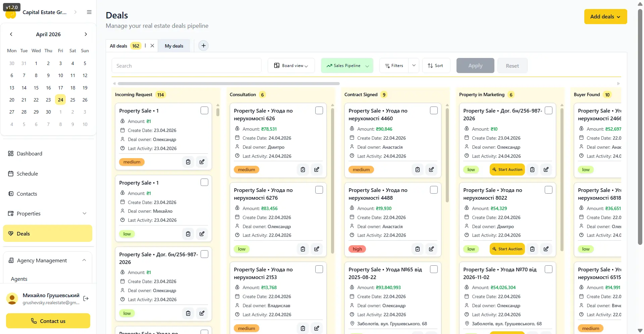644x334 pixels.
Task: Go to next month in calendar
Action: click(x=86, y=34)
